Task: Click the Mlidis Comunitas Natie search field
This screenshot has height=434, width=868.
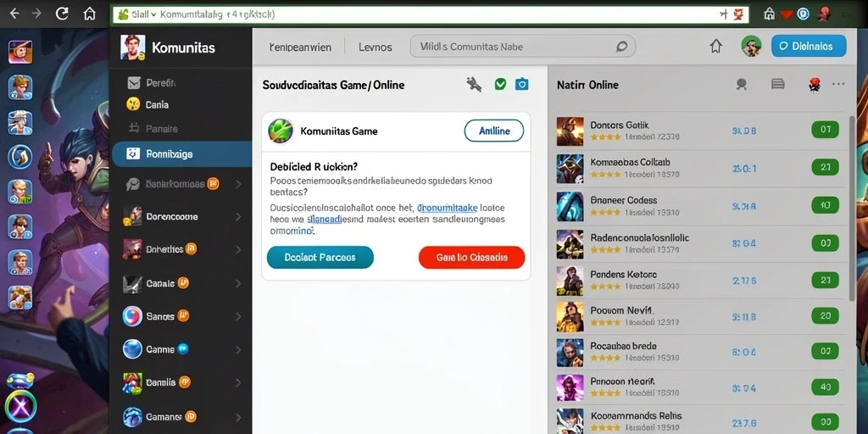Action: point(522,47)
